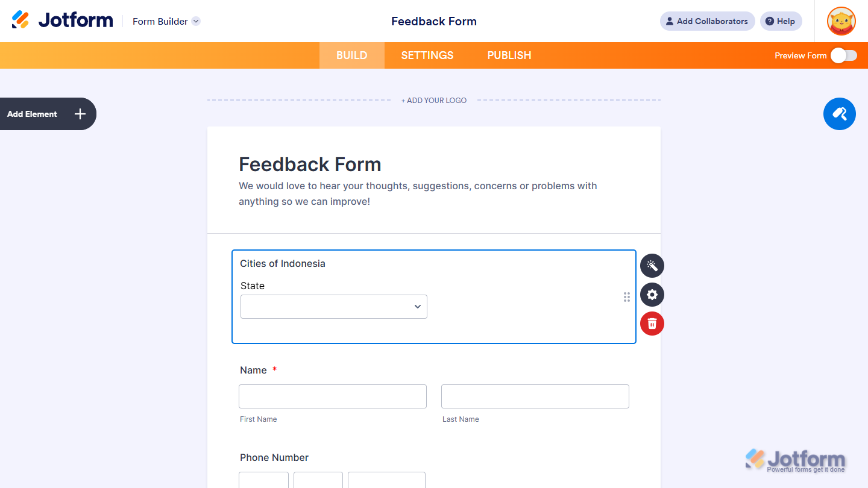Click the Add Collaborators button
Screen dimensions: 868x488
[707, 21]
